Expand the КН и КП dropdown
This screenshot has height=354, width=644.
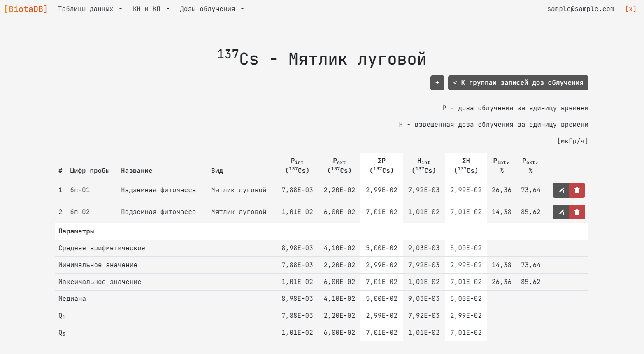pyautogui.click(x=151, y=9)
